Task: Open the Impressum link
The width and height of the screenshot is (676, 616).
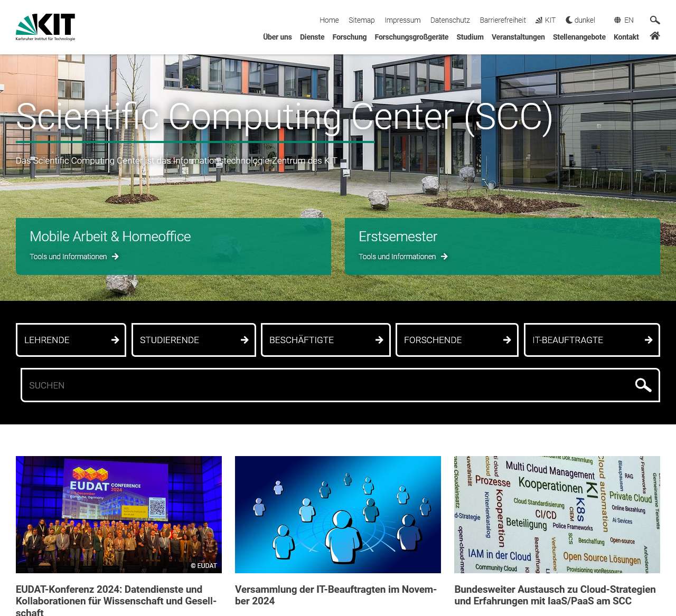Action: pyautogui.click(x=402, y=20)
